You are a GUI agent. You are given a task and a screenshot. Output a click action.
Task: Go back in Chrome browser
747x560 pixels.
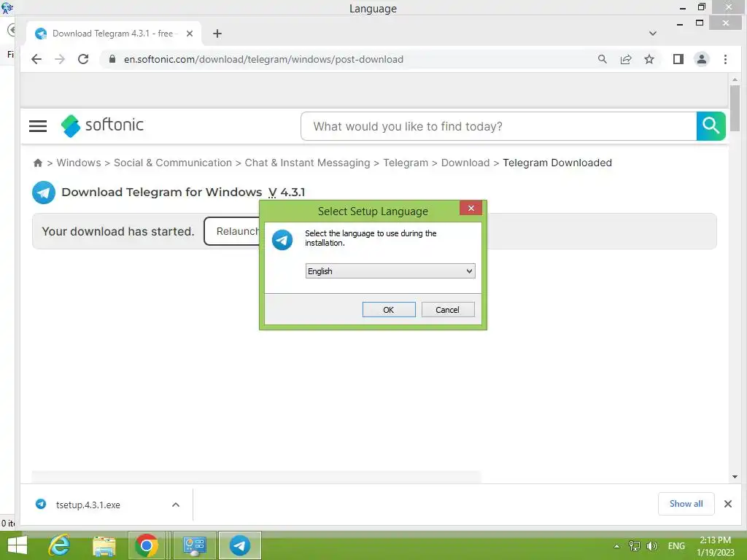[36, 59]
